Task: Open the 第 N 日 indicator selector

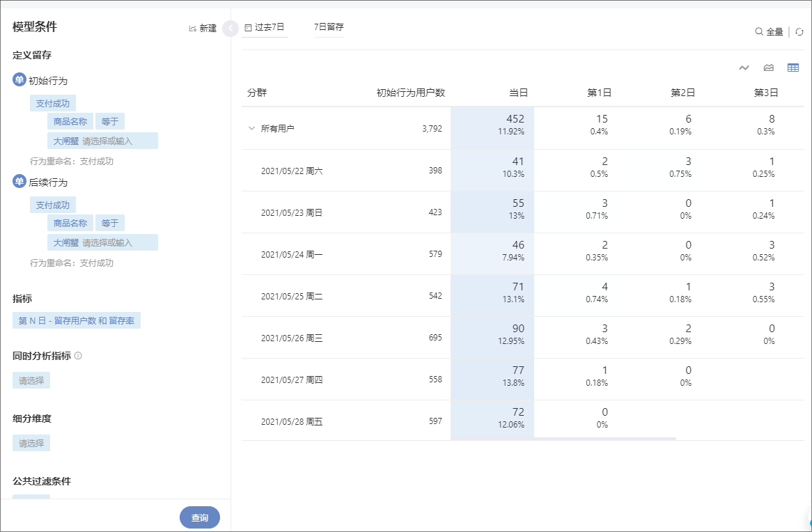Action: click(x=77, y=320)
